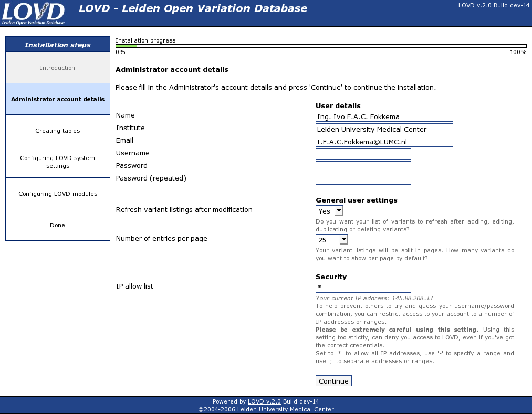Click the LOVD logo in the header

(x=33, y=14)
